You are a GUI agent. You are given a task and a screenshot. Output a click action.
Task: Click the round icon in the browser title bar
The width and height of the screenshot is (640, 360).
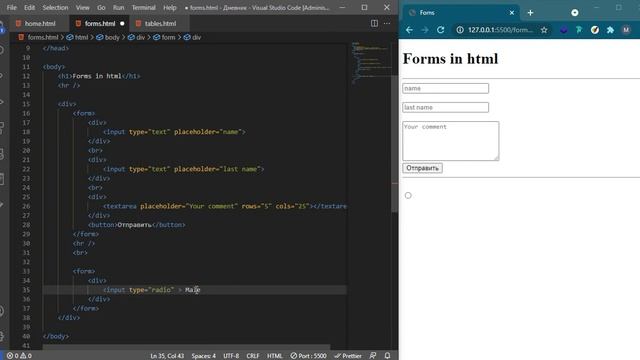575,13
